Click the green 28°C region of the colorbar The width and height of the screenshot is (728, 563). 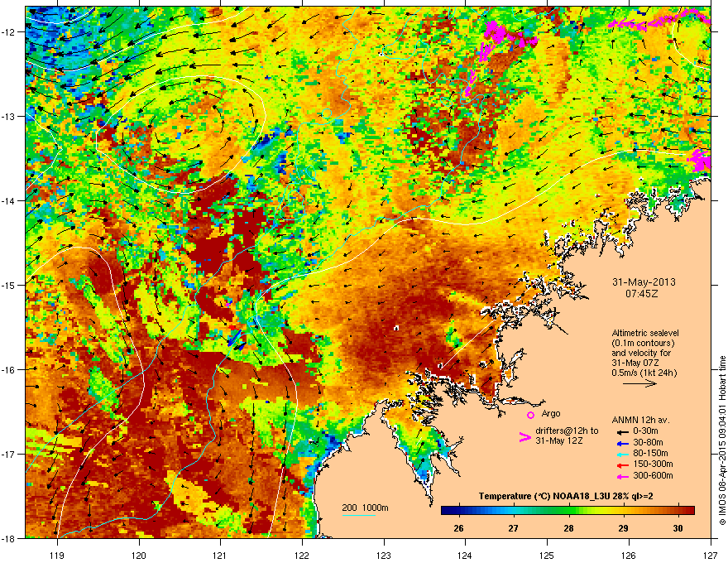pos(568,511)
